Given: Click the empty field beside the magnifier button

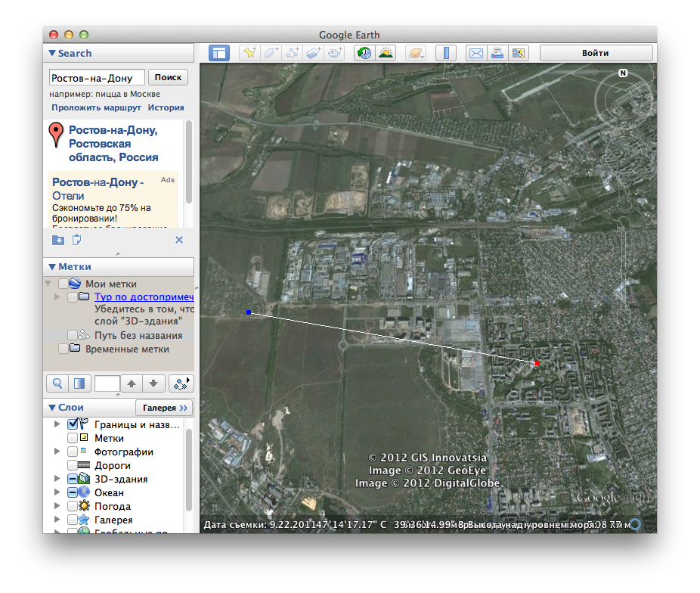Looking at the screenshot, I should click(107, 383).
